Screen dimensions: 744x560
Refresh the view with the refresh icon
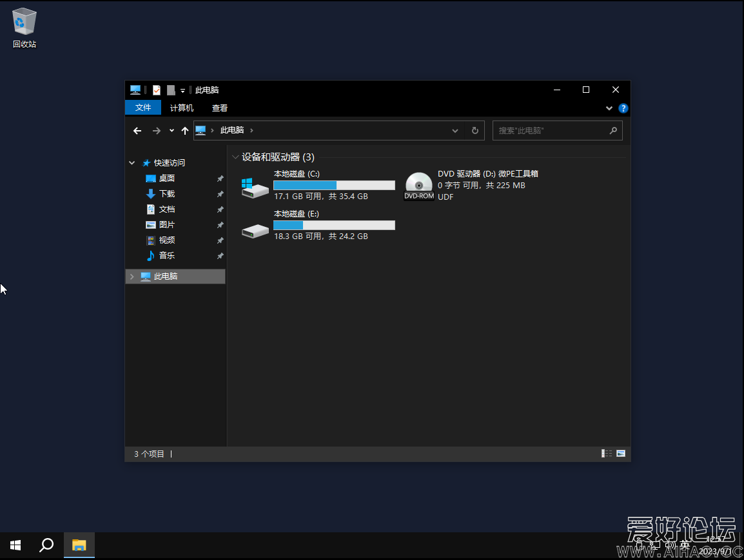(475, 130)
